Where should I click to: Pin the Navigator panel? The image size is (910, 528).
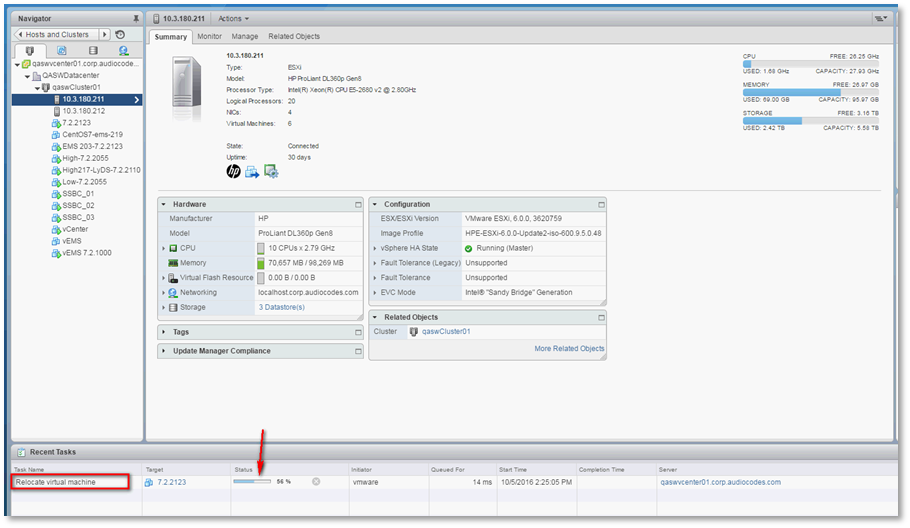tap(135, 19)
